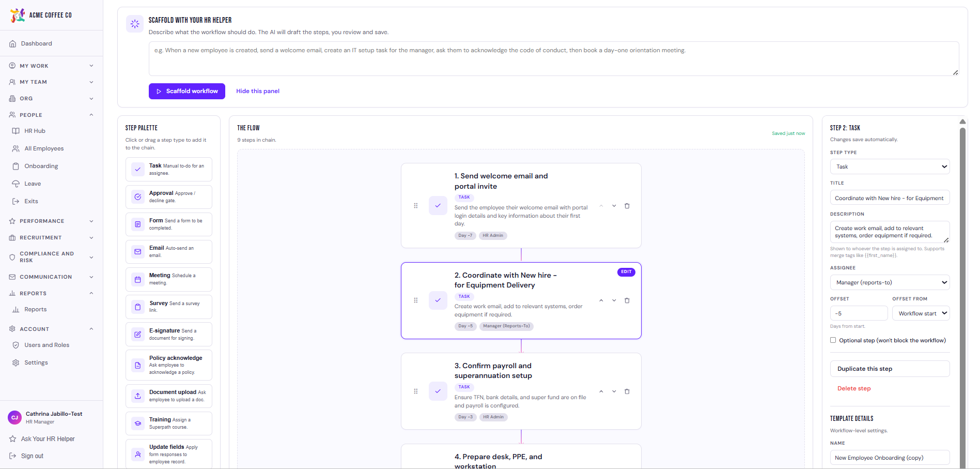Add an Approval step from the palette

(x=168, y=196)
